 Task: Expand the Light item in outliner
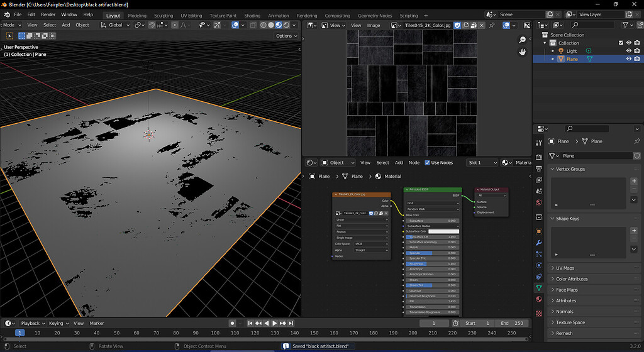point(553,51)
